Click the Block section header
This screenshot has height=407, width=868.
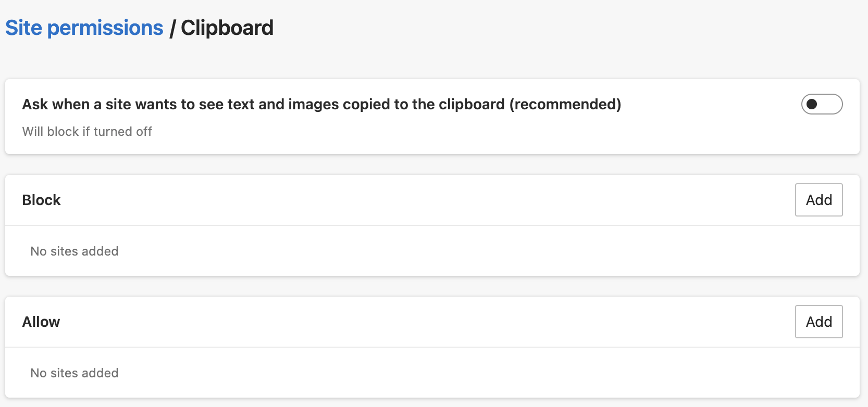(41, 200)
